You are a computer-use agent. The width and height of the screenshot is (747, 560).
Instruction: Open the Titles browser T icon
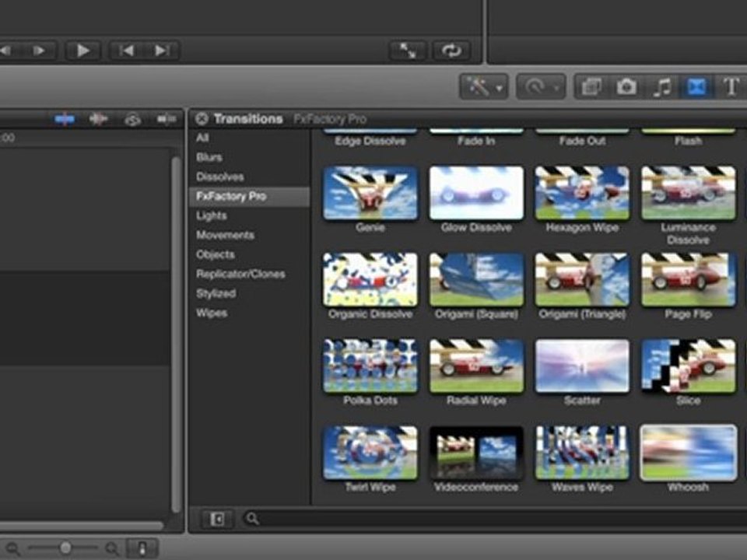coord(731,87)
